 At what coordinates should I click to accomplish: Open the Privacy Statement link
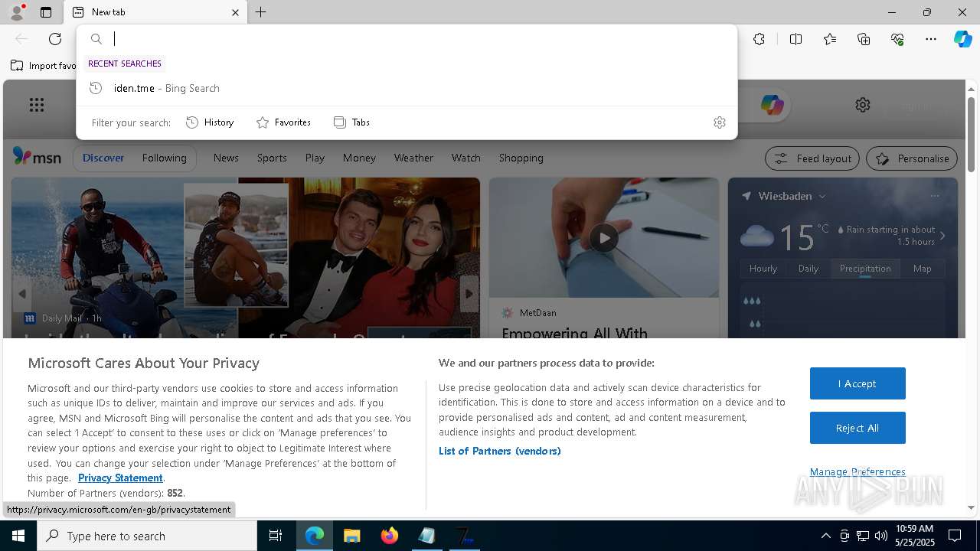(x=120, y=478)
